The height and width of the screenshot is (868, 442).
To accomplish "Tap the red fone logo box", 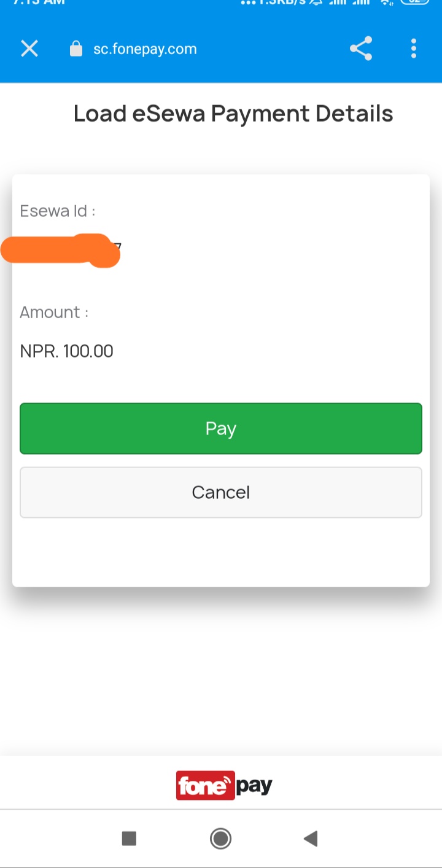I will pos(205,786).
